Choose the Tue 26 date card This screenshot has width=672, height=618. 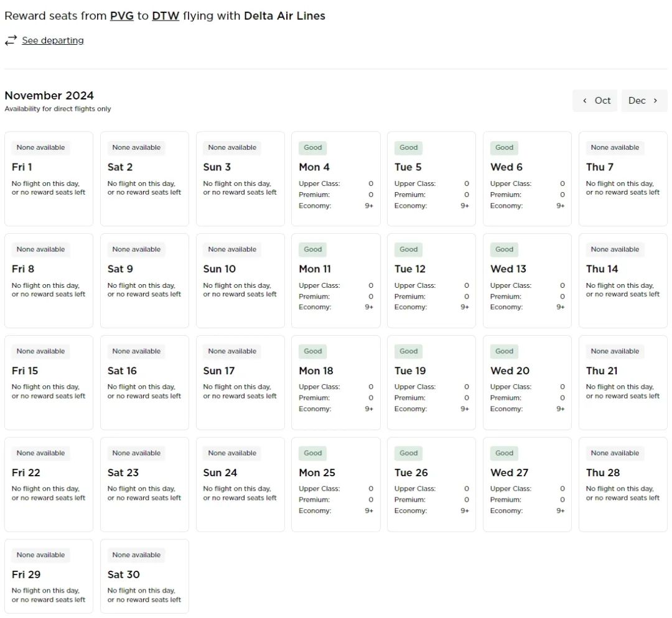pos(431,484)
